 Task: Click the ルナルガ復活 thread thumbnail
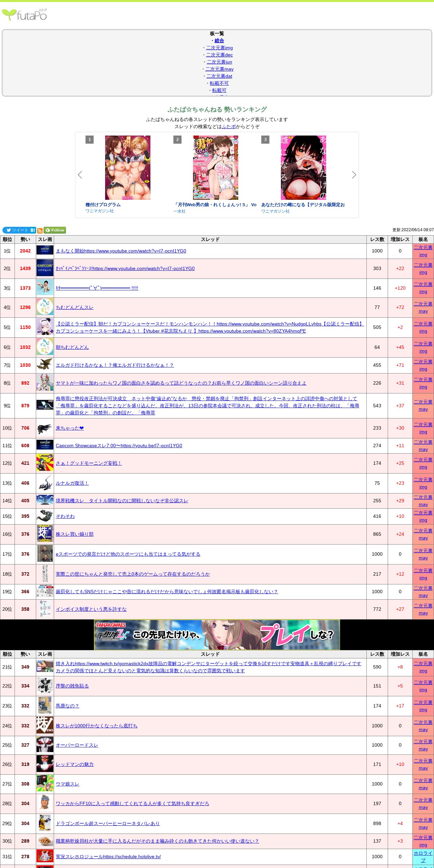(45, 483)
